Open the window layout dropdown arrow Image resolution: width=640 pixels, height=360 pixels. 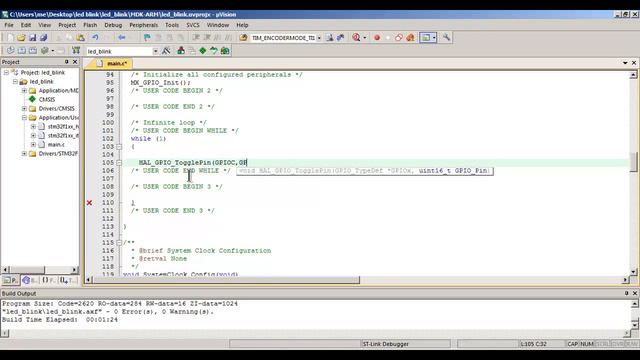tap(434, 38)
